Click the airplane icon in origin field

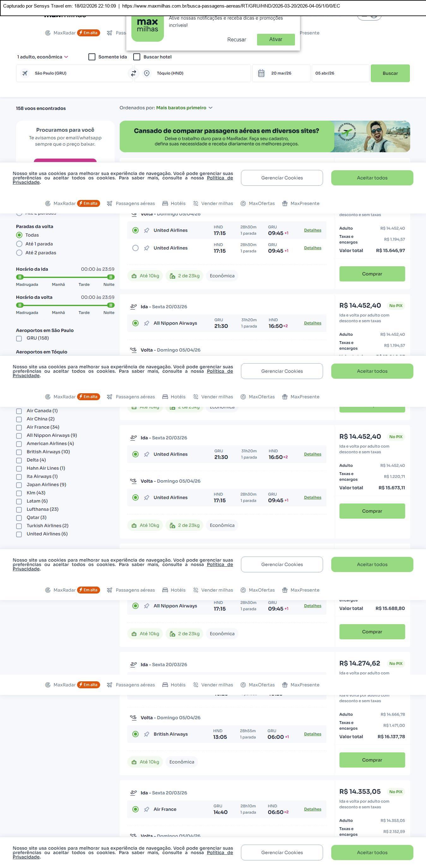coord(25,73)
